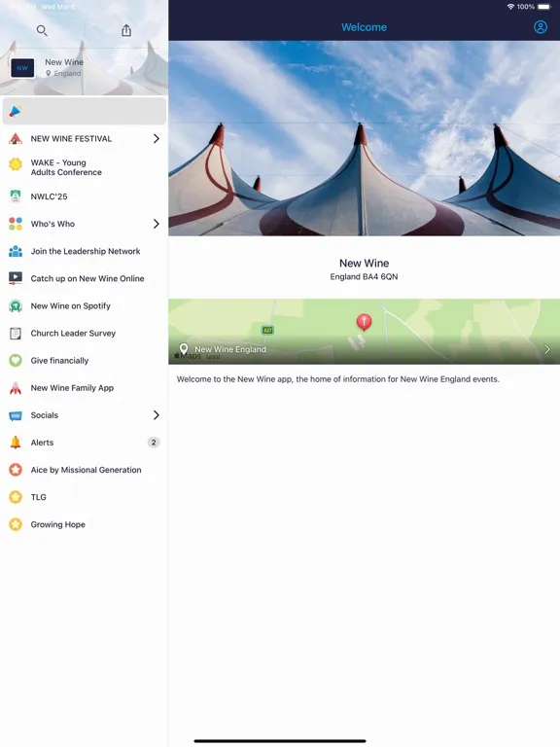Click the NWLC'25 icon
Viewport: 560px width, 747px height.
pos(16,196)
